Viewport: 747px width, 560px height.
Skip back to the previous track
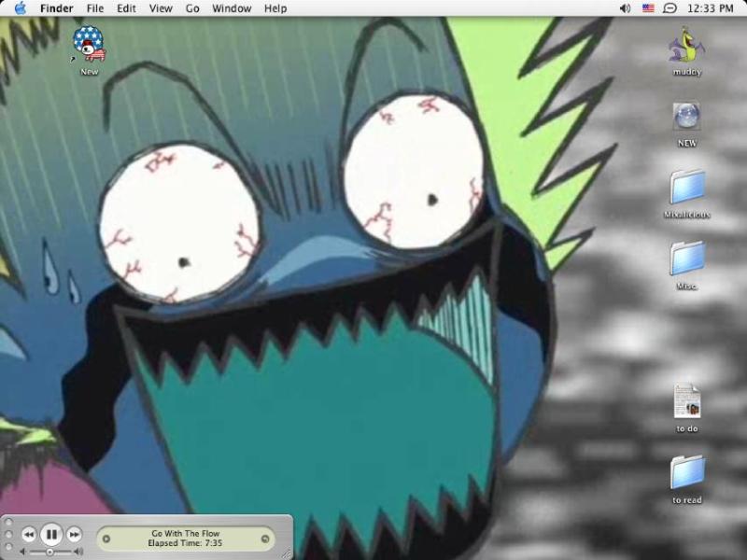point(29,534)
